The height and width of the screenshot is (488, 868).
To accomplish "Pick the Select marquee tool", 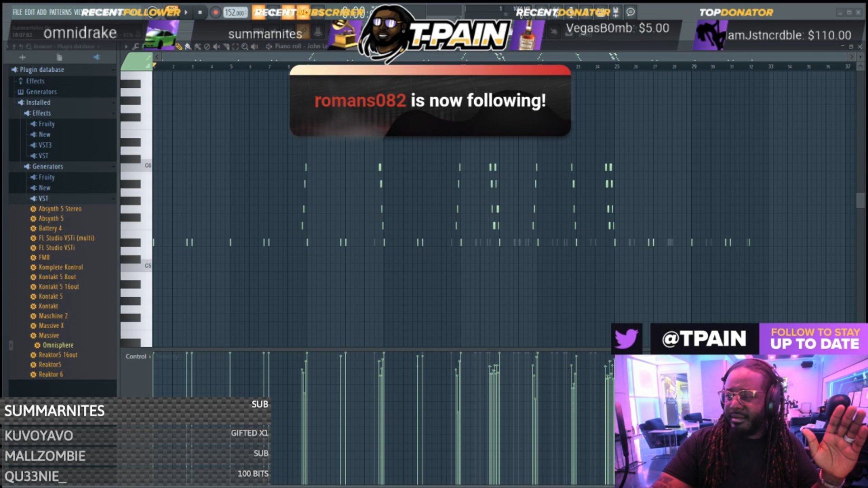I will [x=235, y=47].
